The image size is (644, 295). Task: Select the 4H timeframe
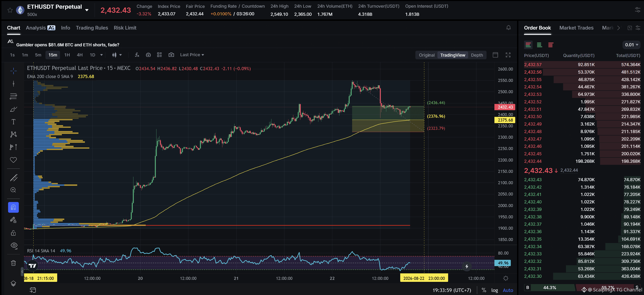click(x=79, y=55)
